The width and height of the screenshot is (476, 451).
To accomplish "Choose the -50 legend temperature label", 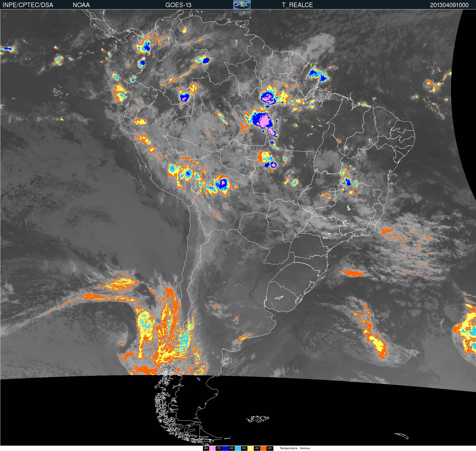I will click(x=244, y=448).
